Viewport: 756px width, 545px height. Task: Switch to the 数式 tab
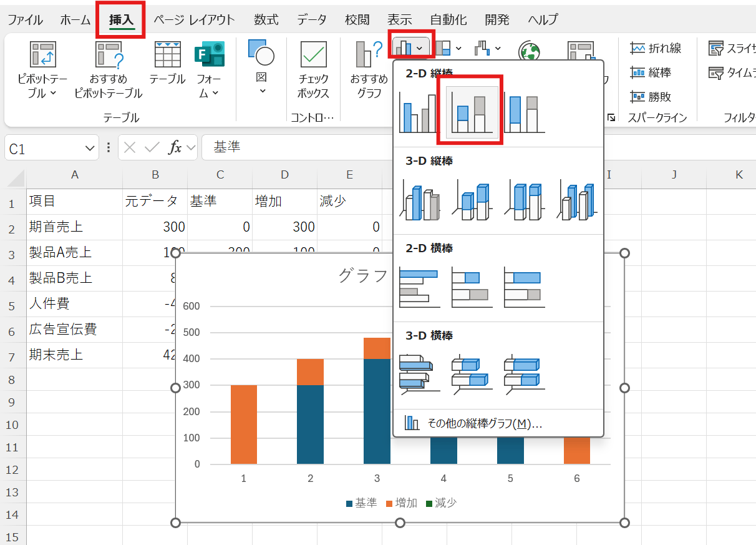click(266, 19)
